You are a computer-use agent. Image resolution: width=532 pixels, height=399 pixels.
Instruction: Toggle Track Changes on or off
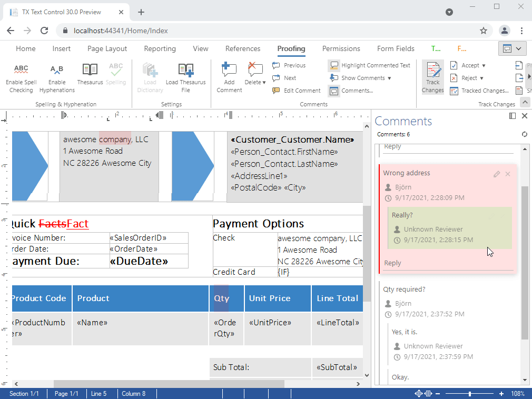coord(433,77)
